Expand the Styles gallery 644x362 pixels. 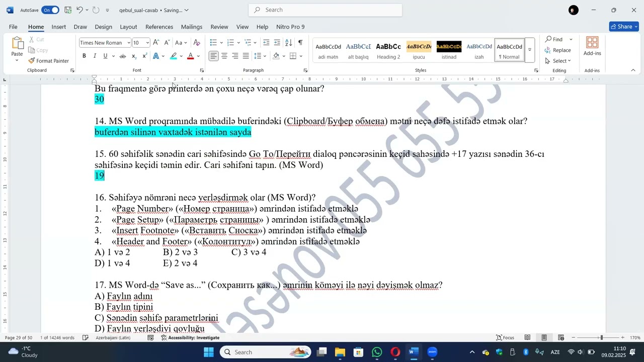[530, 50]
